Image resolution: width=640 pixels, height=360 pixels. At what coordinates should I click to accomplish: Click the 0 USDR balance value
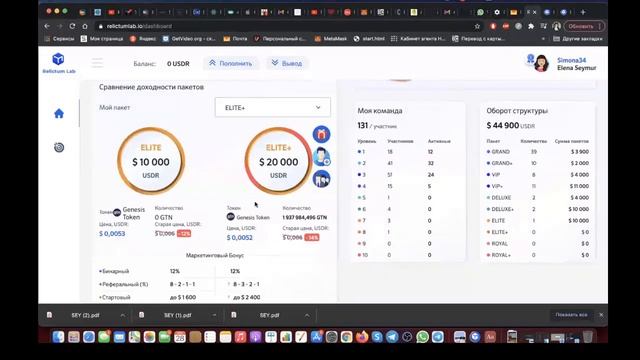pyautogui.click(x=178, y=64)
